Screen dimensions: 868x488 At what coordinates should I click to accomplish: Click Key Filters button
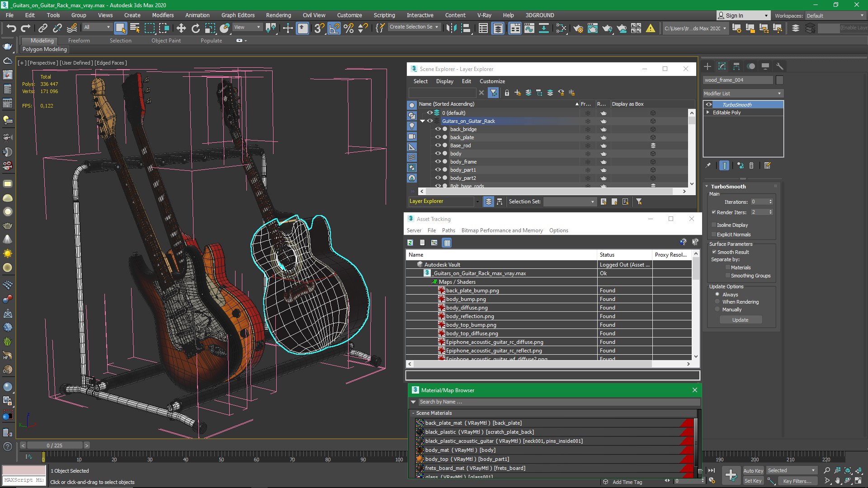pos(797,481)
